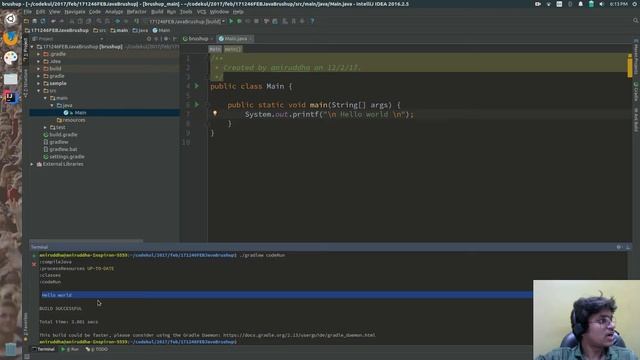
Task: Open the paint palette app in launcher
Action: coord(11,58)
